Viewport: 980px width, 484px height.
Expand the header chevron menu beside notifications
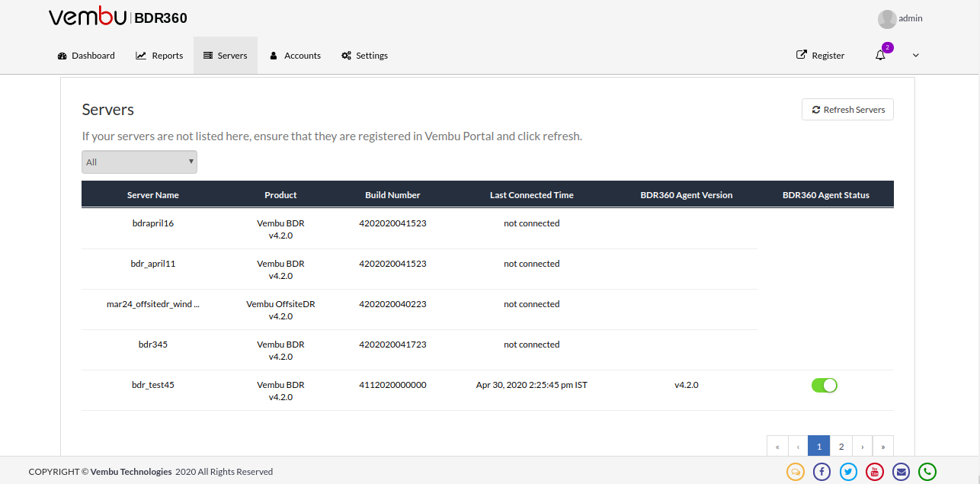pos(916,55)
